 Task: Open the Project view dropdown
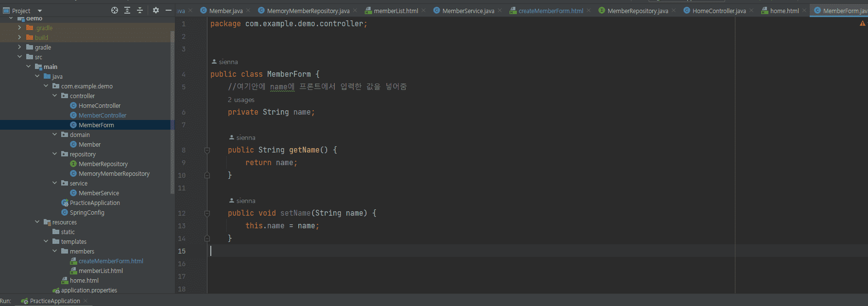(x=40, y=11)
